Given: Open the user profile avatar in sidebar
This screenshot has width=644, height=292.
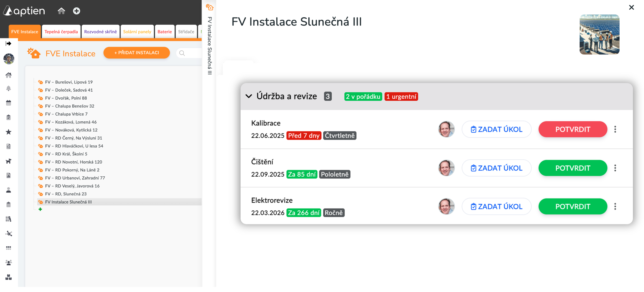Looking at the screenshot, I should tap(9, 59).
